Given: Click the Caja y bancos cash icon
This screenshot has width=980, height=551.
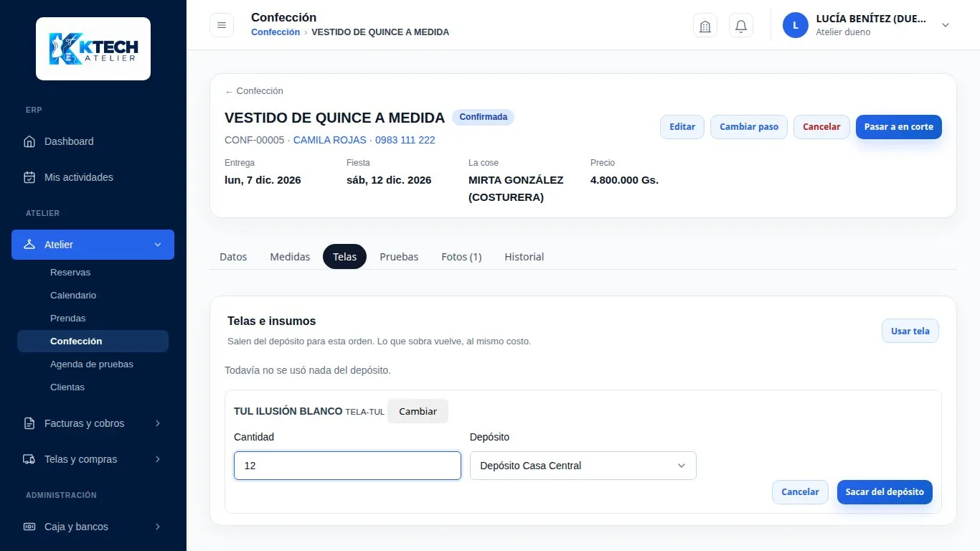Looking at the screenshot, I should pos(29,527).
